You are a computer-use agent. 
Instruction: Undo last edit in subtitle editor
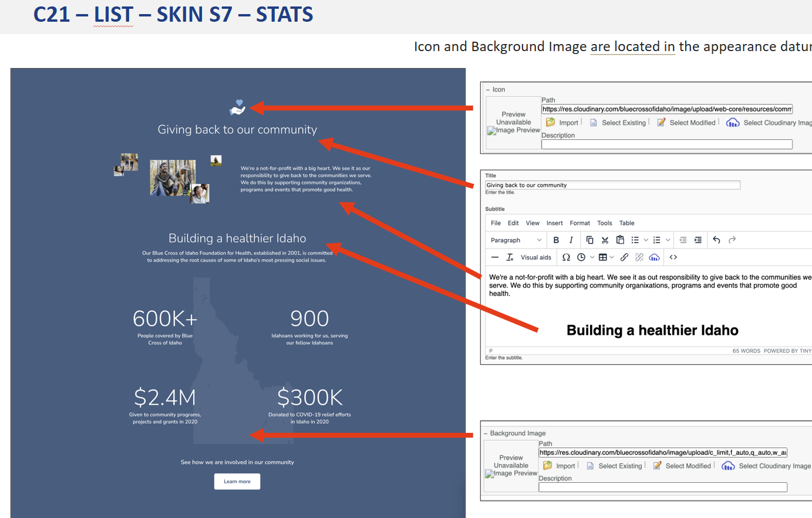[x=716, y=240]
